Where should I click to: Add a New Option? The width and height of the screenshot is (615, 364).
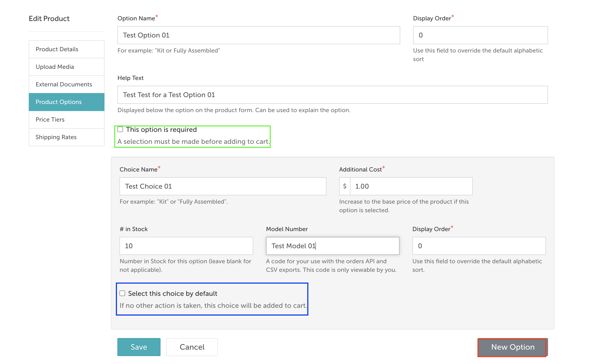pos(512,347)
